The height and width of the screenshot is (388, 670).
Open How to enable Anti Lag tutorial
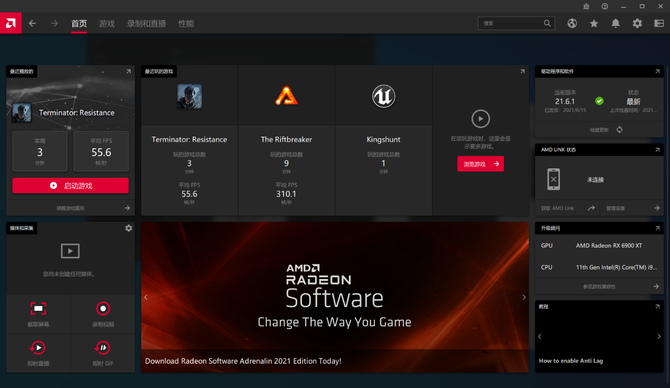click(571, 361)
